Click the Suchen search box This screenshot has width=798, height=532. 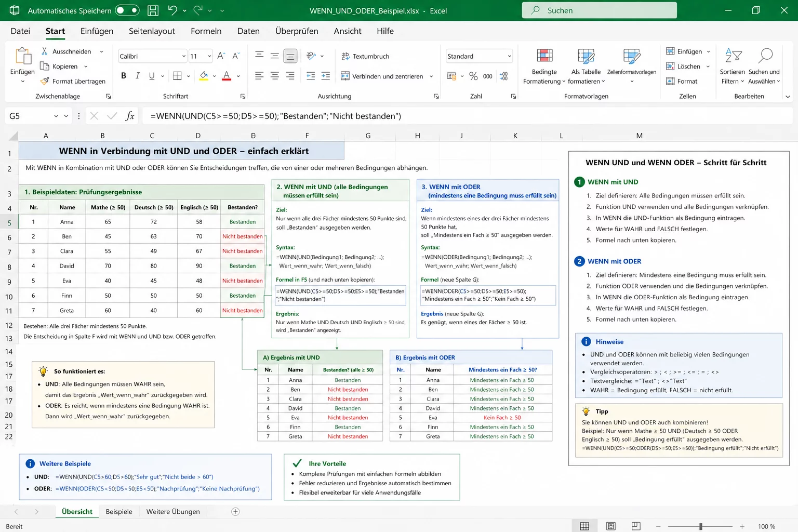click(x=599, y=10)
